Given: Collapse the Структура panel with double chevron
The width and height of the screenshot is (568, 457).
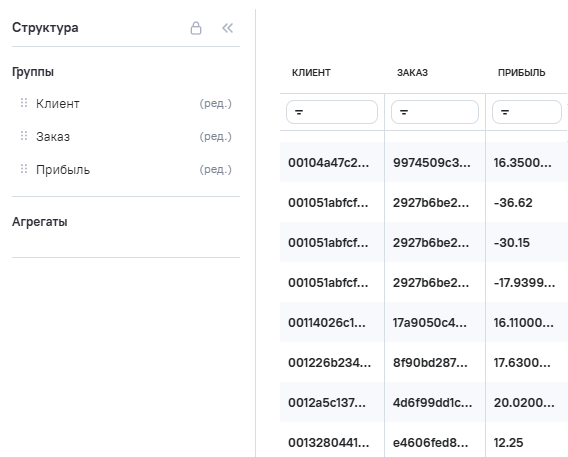Looking at the screenshot, I should tap(227, 28).
